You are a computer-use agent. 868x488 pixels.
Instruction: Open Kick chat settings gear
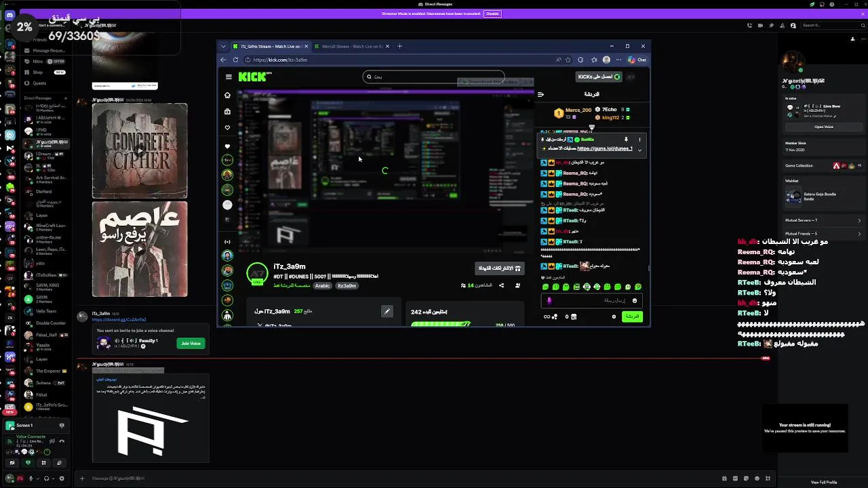pos(614,317)
